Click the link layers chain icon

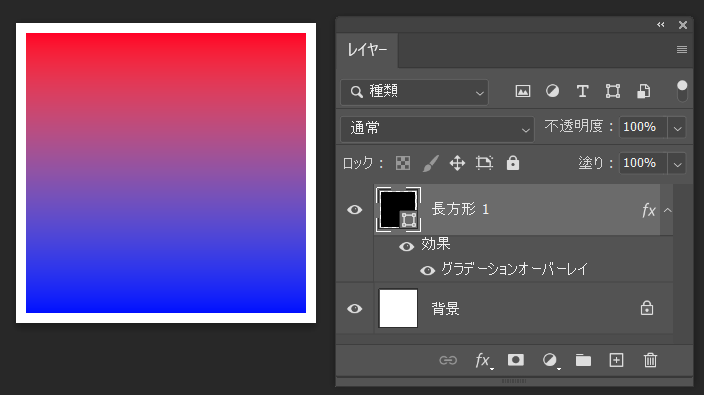pos(448,360)
